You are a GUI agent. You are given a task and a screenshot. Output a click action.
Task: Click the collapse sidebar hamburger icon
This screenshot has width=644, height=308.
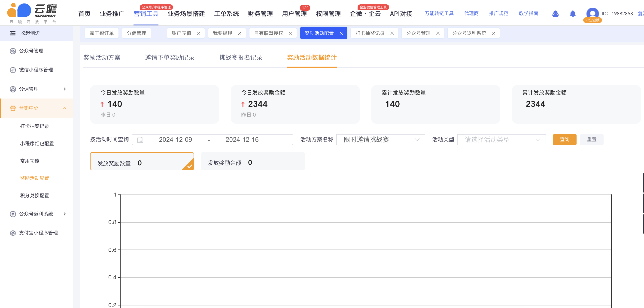(13, 33)
